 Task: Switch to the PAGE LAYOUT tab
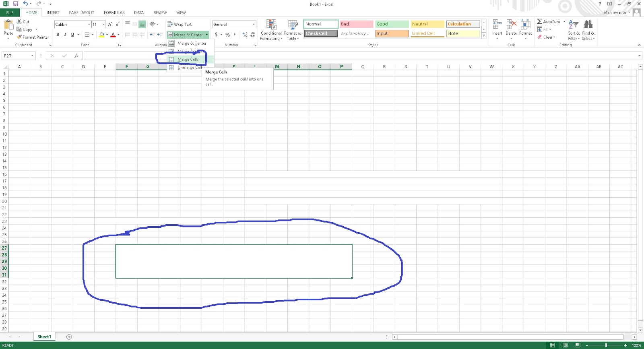click(x=81, y=12)
